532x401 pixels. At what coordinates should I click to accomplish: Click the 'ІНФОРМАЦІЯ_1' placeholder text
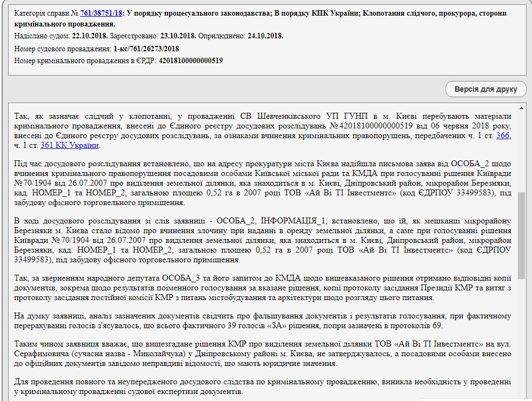tap(290, 221)
